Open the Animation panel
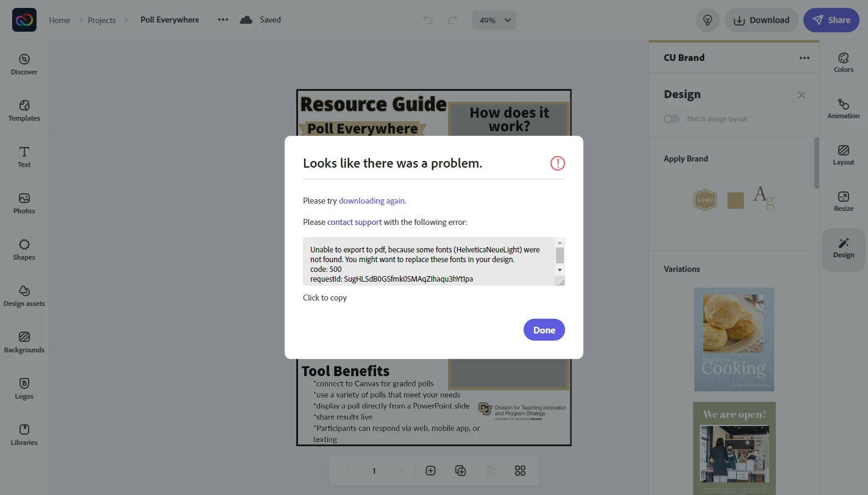Screen dimensions: 868x495 coord(844,109)
